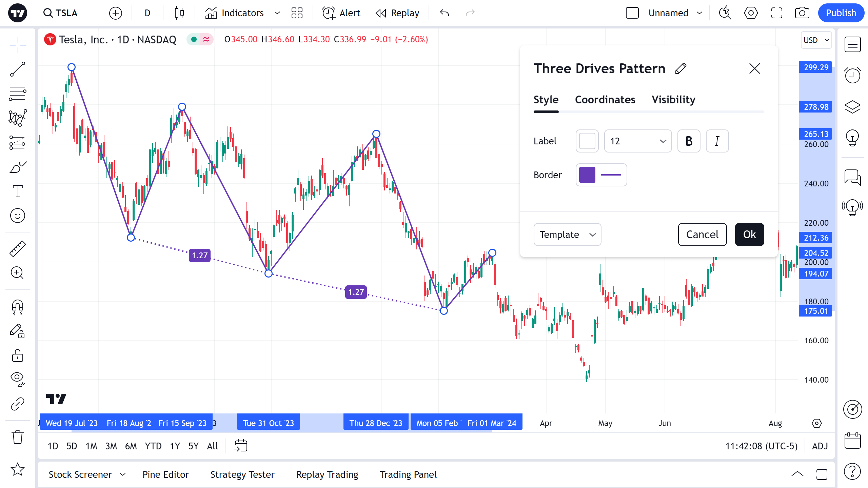Pick the ruler measure tool
Screen dimensions: 868x488
18,249
